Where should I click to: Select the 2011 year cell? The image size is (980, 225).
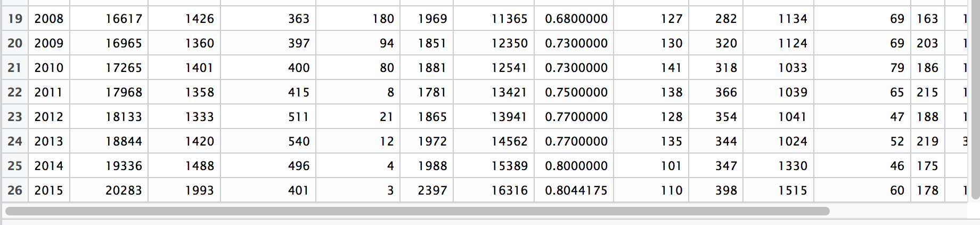tap(48, 92)
